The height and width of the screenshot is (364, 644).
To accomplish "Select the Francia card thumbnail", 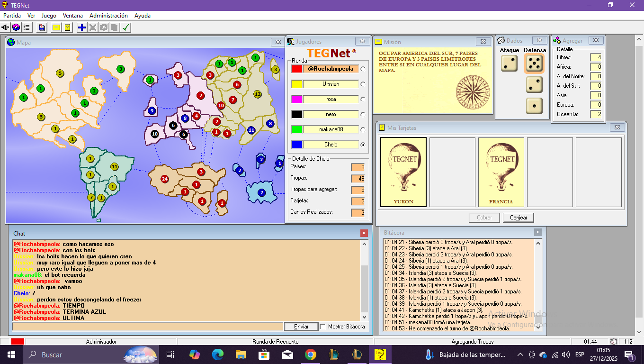I will 501,173.
